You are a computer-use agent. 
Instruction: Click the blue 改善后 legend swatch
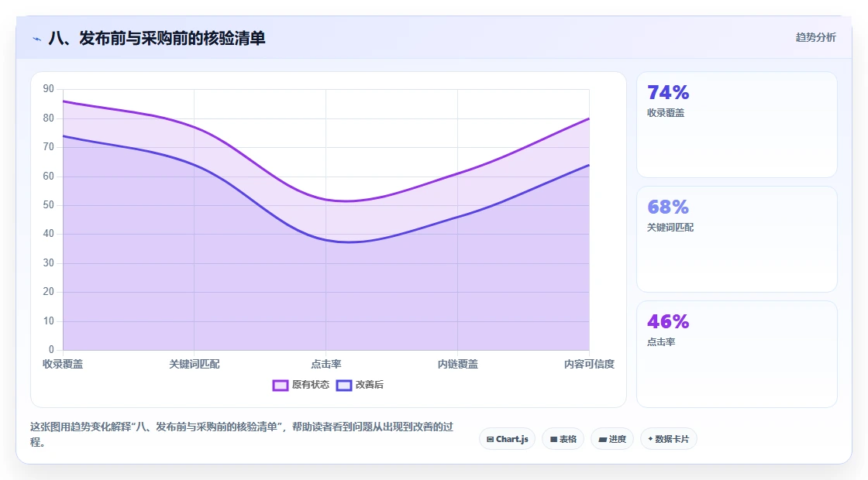[344, 386]
